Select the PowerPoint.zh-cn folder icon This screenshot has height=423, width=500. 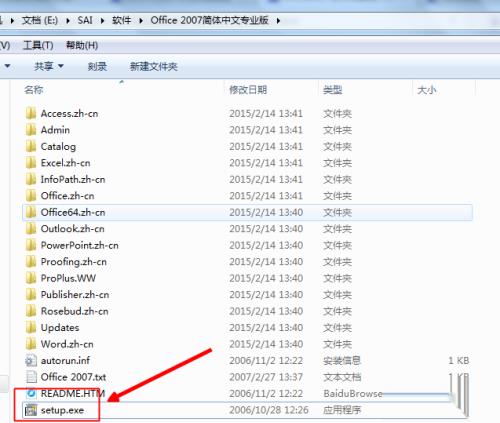tap(31, 245)
